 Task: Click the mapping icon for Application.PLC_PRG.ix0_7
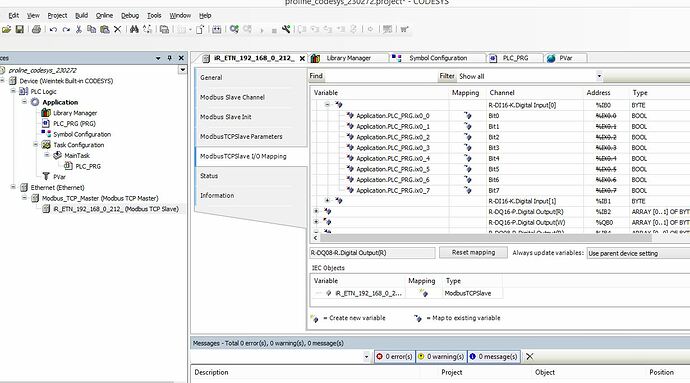point(467,191)
